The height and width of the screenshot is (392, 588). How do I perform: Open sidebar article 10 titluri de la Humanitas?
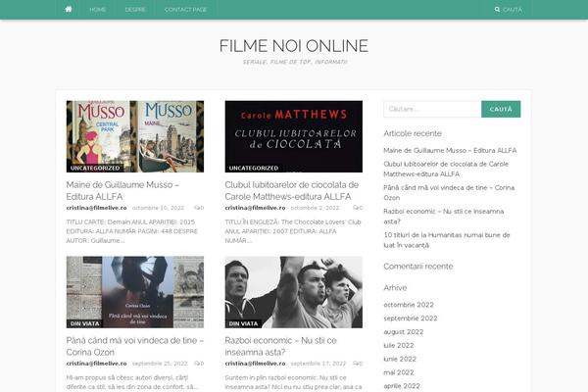click(x=447, y=240)
